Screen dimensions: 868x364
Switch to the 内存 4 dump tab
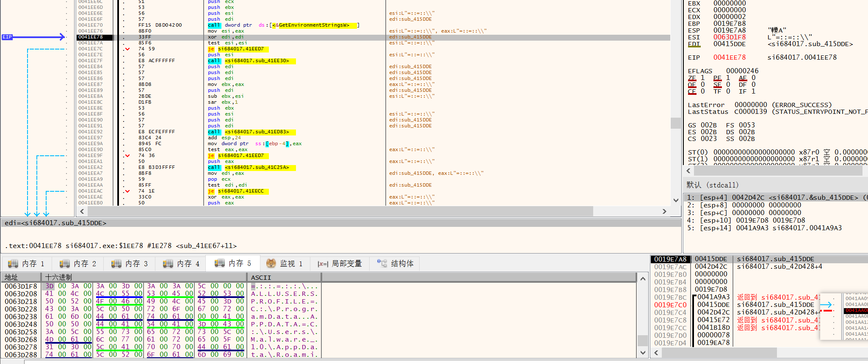[181, 264]
